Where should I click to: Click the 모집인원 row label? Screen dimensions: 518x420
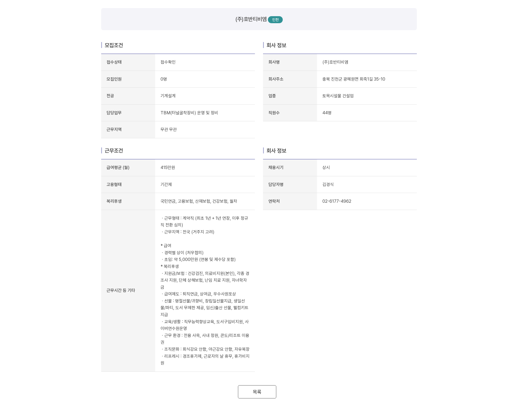[x=114, y=79]
